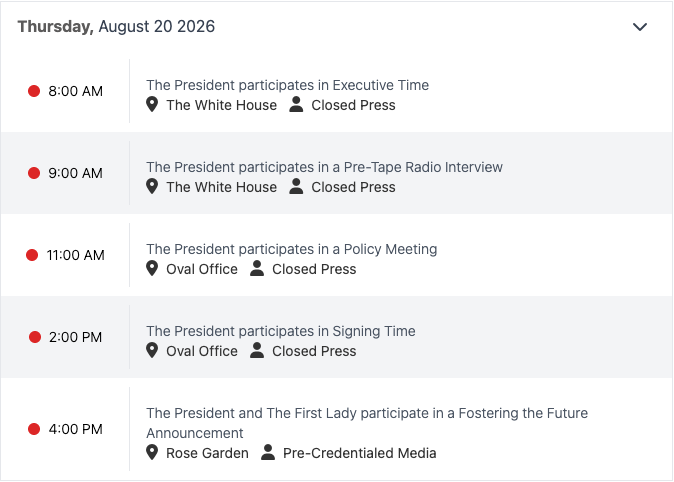Image resolution: width=674 pixels, height=482 pixels.
Task: Open the Signing Time event link
Action: tap(281, 331)
